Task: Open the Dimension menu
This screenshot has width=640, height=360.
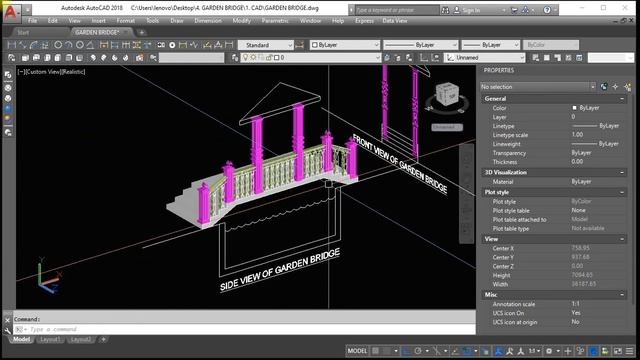Action: [208, 20]
